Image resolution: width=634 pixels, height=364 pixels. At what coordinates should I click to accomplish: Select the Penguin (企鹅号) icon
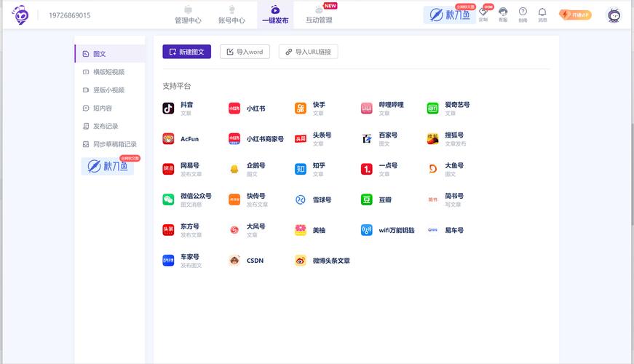234,169
